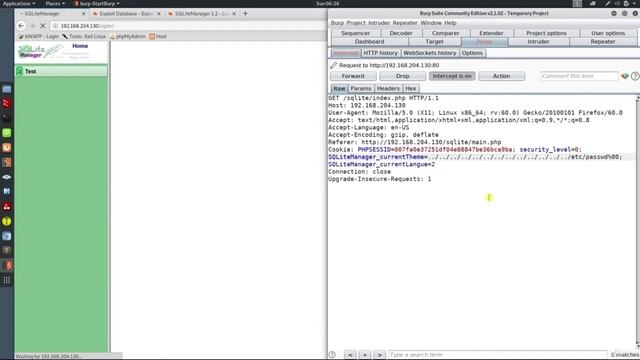This screenshot has width=640, height=360.
Task: Click the eye icon in the dock
Action: click(x=7, y=177)
